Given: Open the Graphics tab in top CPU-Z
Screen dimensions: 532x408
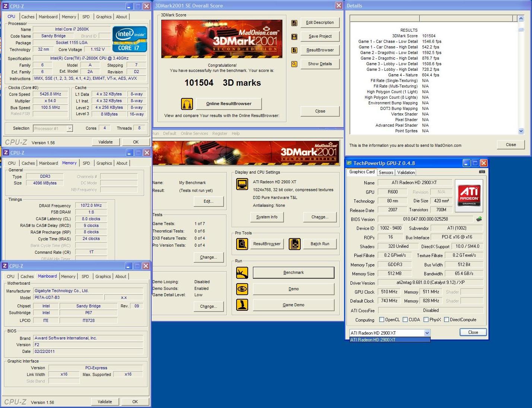Looking at the screenshot, I should point(104,17).
